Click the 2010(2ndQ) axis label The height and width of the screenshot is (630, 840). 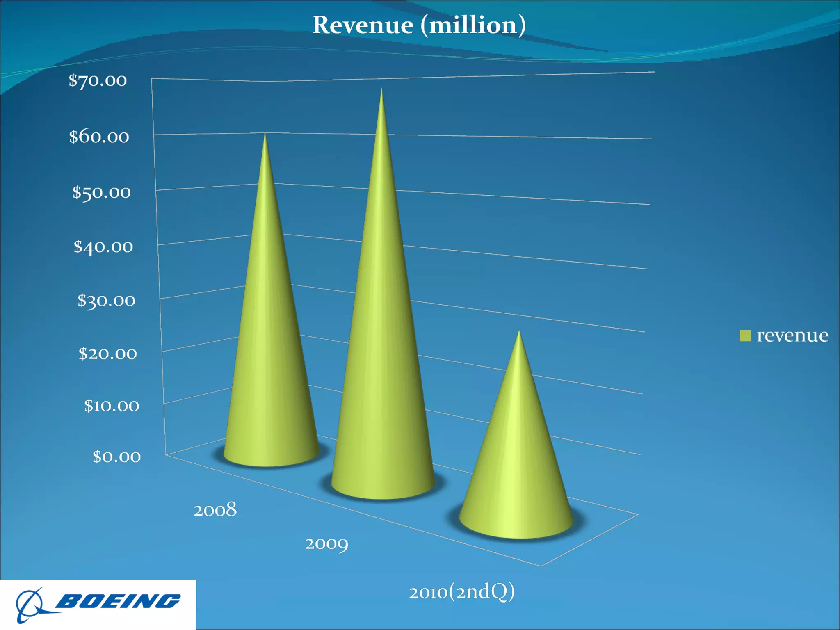(461, 592)
